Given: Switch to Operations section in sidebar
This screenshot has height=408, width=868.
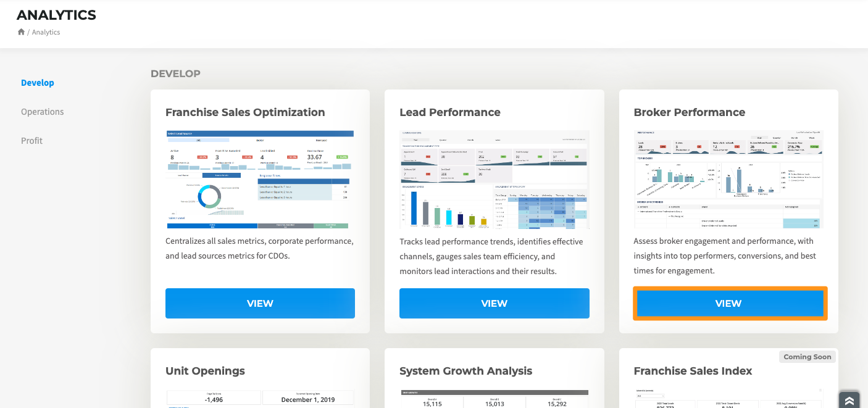Looking at the screenshot, I should [43, 112].
